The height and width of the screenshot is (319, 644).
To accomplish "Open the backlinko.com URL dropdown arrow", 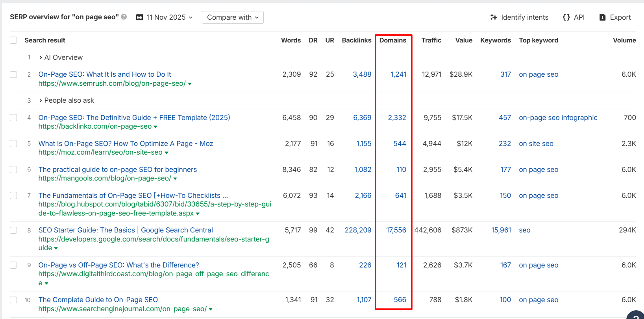I will coord(155,127).
